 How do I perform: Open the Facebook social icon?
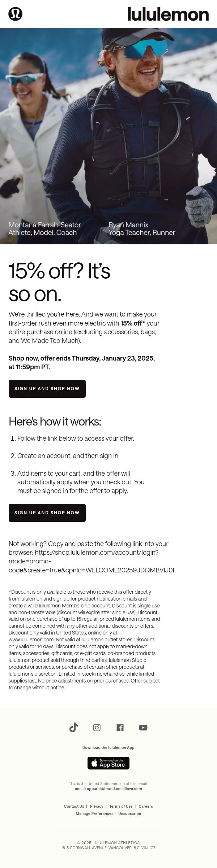120,727
